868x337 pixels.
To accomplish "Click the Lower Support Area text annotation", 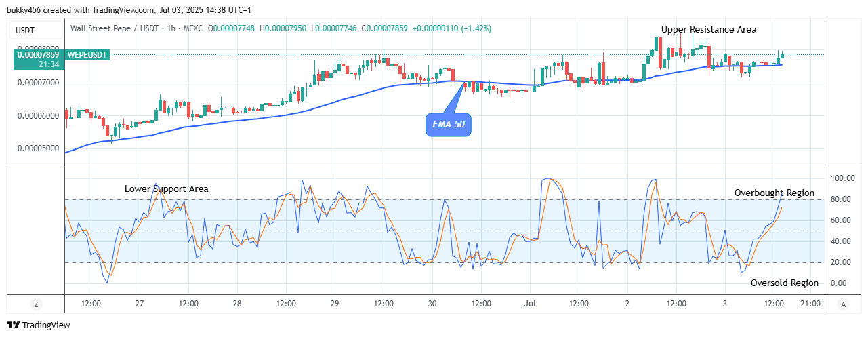I will click(x=166, y=189).
